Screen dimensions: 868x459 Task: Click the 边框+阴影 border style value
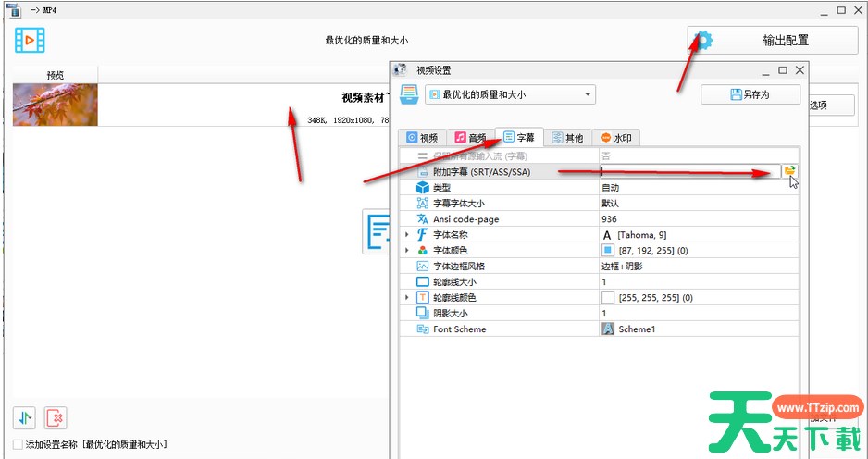(622, 267)
